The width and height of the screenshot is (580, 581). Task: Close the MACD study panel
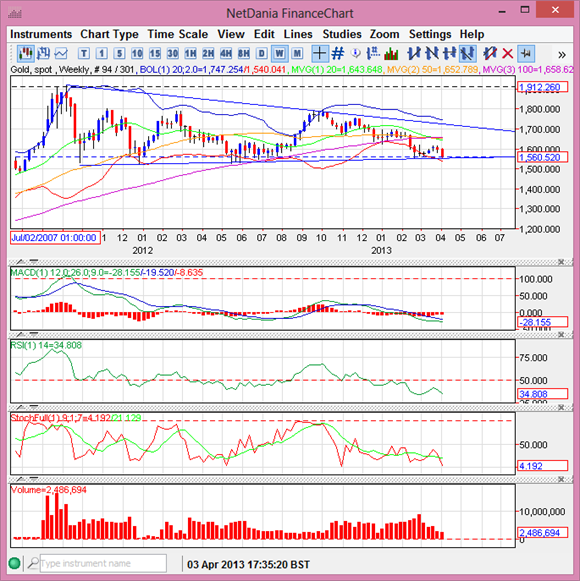[x=561, y=262]
